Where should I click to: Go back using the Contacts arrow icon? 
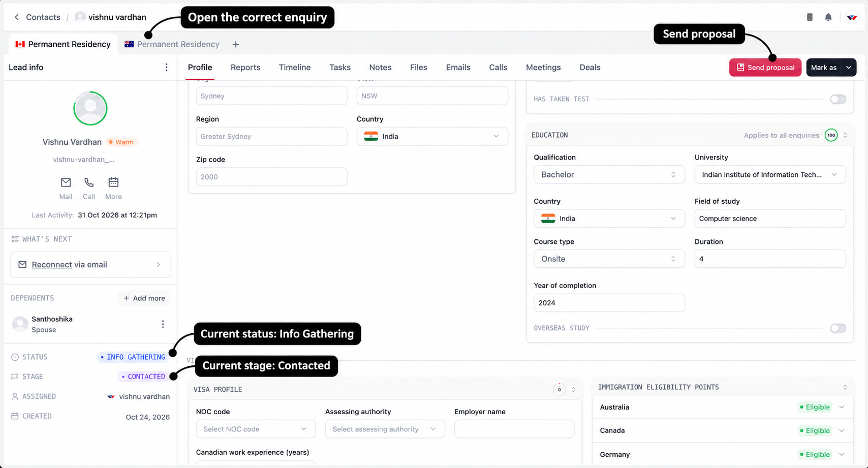coord(17,17)
